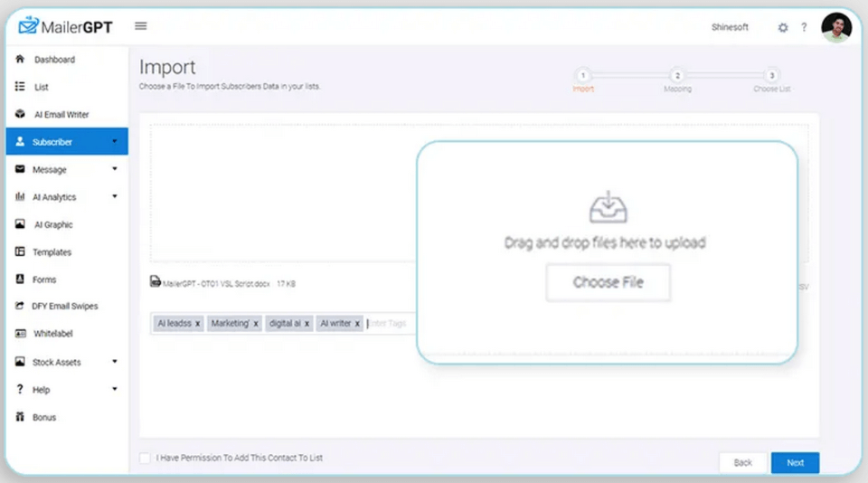Open the Whitelabel section
The height and width of the screenshot is (483, 868).
coord(52,334)
